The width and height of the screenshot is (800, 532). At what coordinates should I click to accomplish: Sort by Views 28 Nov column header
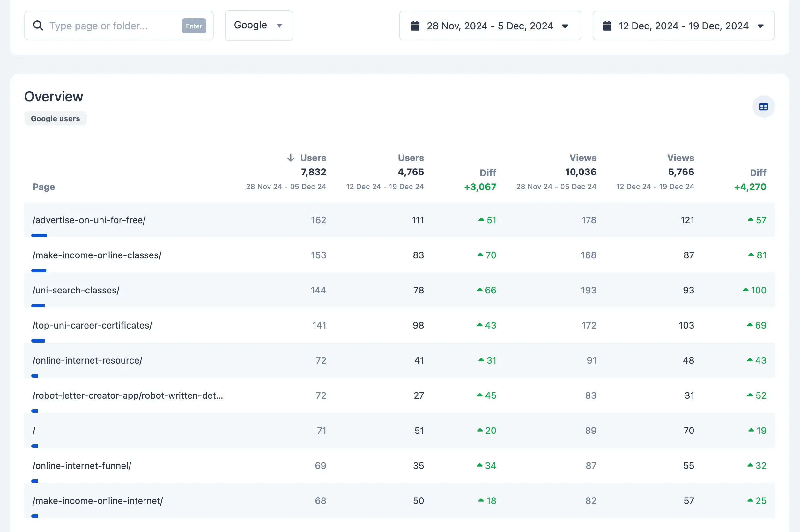tap(582, 158)
